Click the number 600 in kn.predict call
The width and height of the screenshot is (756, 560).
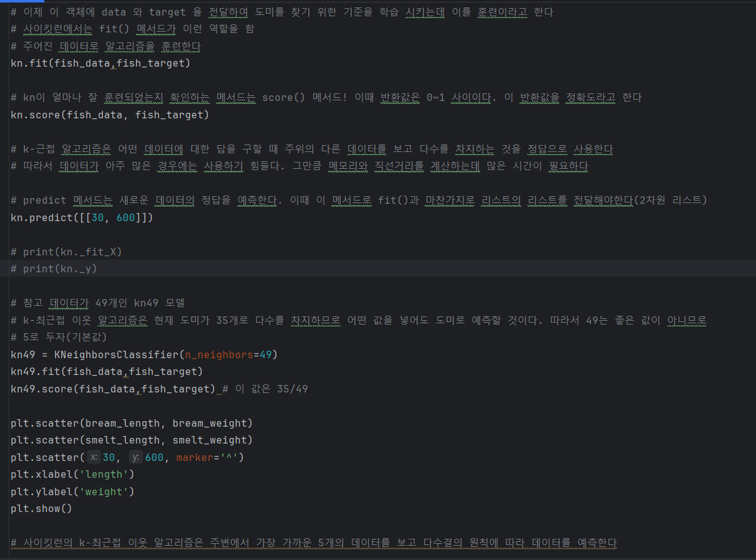pos(125,217)
